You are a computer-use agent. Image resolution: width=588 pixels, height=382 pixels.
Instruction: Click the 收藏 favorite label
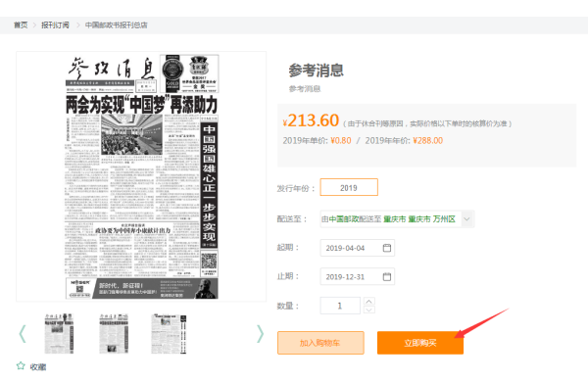tap(38, 367)
